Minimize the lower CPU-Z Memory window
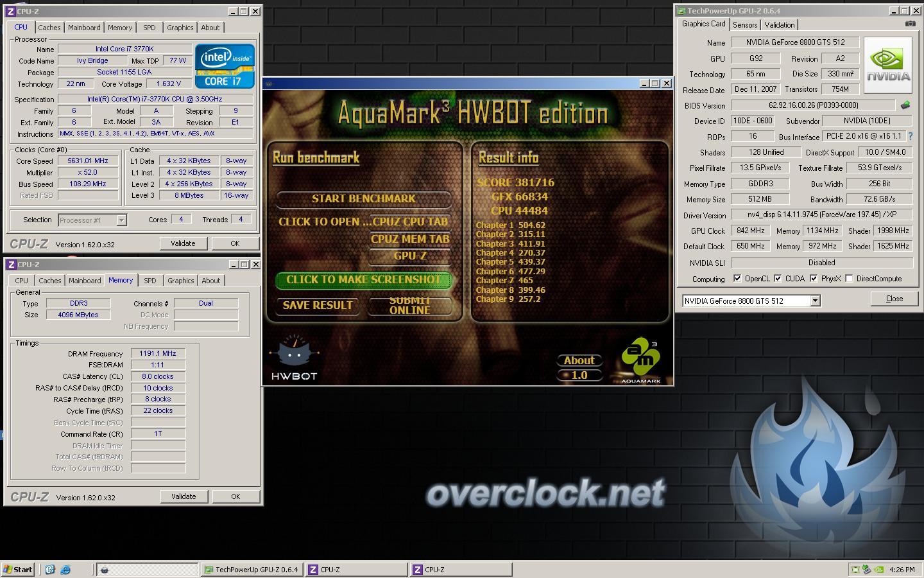 [232, 265]
